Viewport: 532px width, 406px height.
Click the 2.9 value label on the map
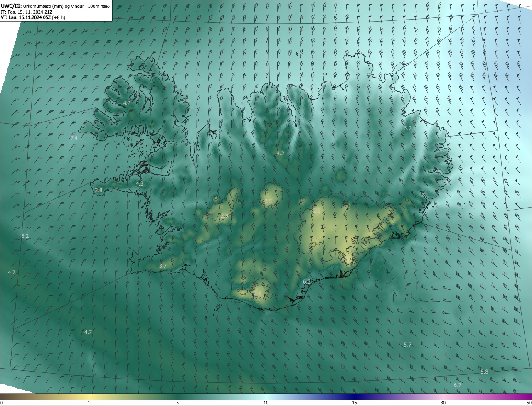coord(224,215)
